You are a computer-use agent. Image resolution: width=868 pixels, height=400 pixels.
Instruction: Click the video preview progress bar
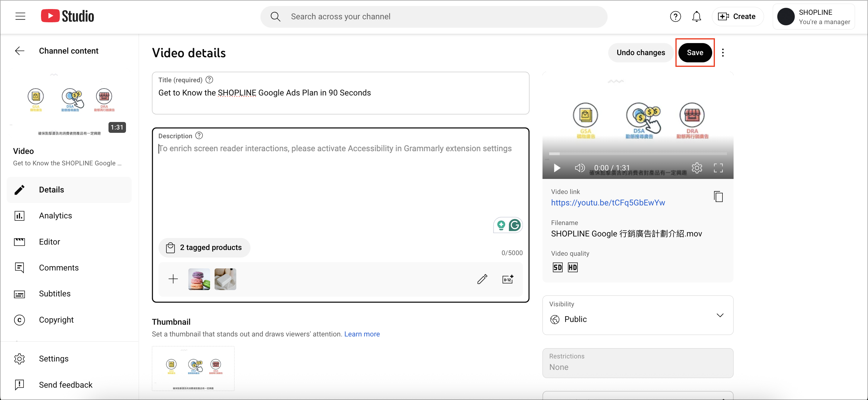[637, 154]
